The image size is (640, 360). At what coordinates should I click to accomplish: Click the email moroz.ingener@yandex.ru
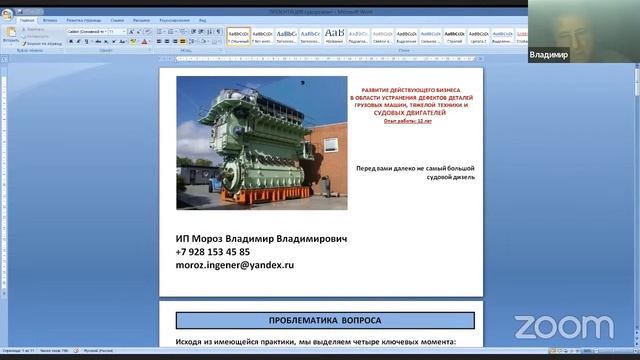pos(235,265)
